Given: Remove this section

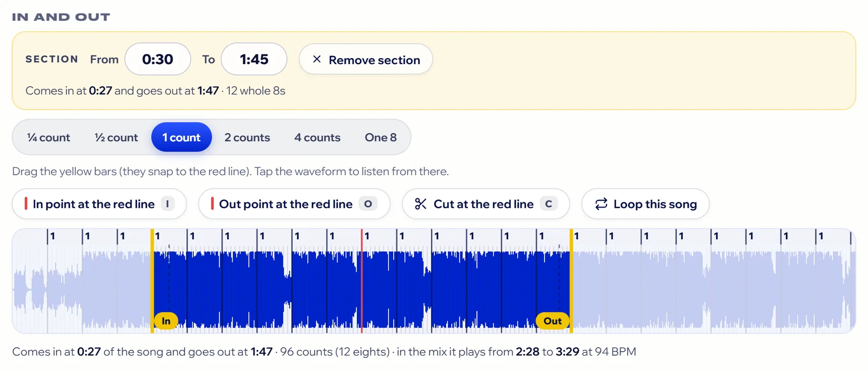Looking at the screenshot, I should coord(366,60).
